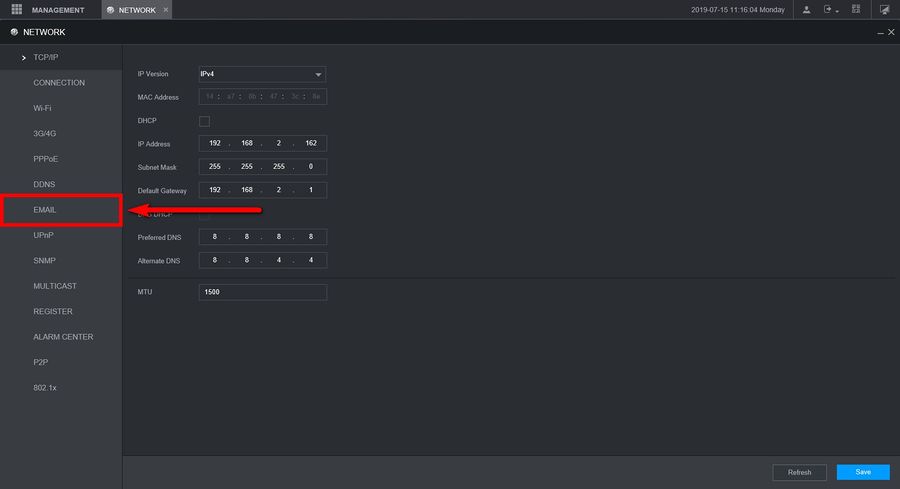Image resolution: width=900 pixels, height=489 pixels.
Task: Click the QR code icon
Action: (x=856, y=9)
